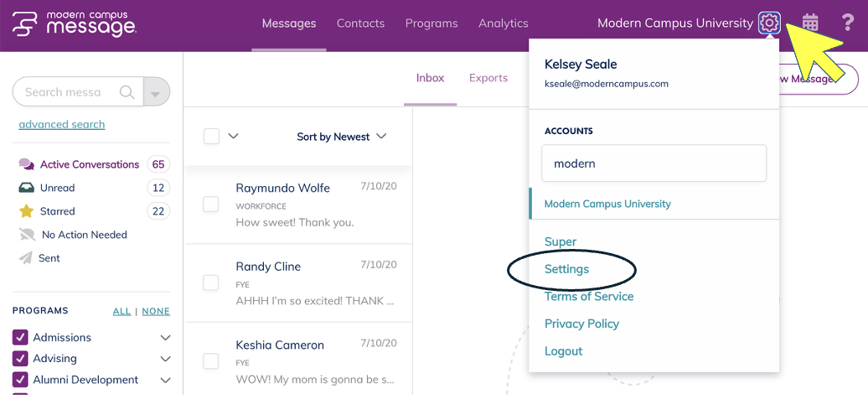Open the Sort by Newest dropdown

point(342,137)
